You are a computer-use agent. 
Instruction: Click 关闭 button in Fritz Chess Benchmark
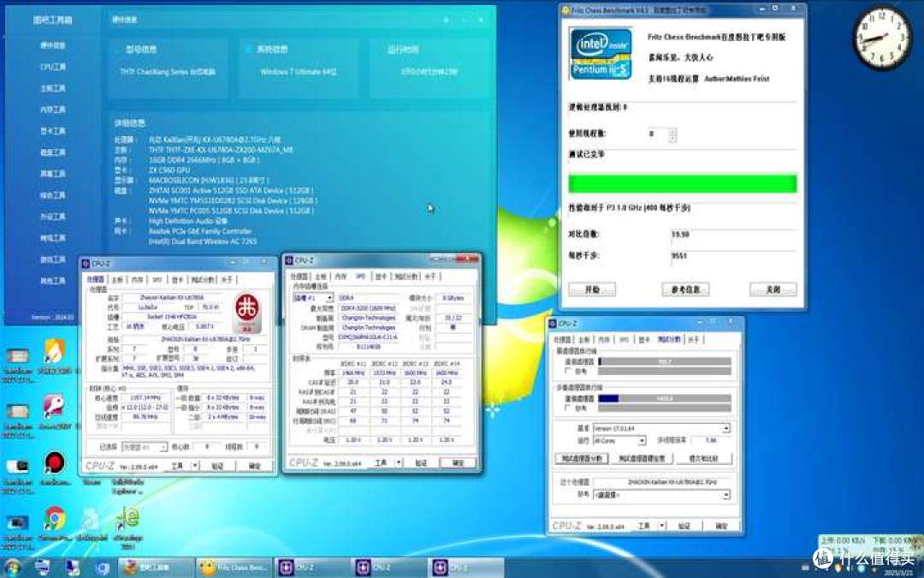tap(773, 289)
